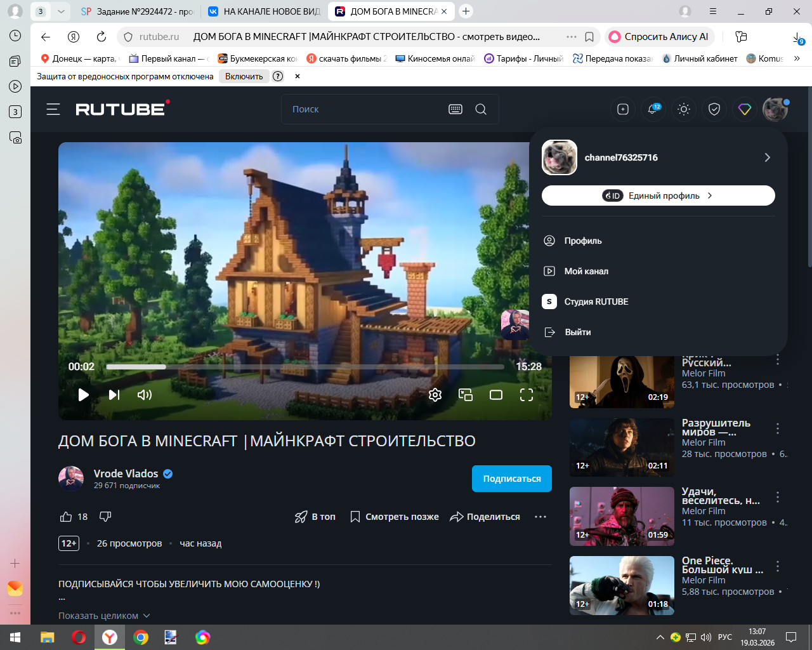This screenshot has height=650, width=812.
Task: Open a new browser tab
Action: click(x=466, y=11)
